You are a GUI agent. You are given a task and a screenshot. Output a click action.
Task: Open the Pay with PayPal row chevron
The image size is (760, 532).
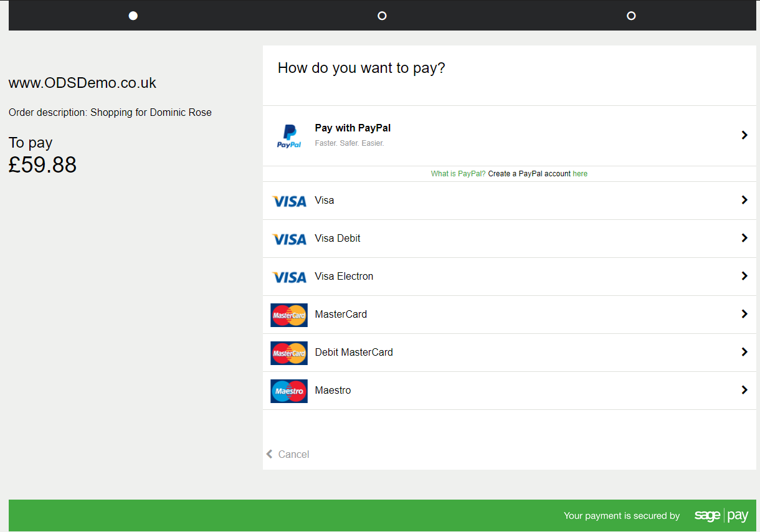tap(744, 135)
